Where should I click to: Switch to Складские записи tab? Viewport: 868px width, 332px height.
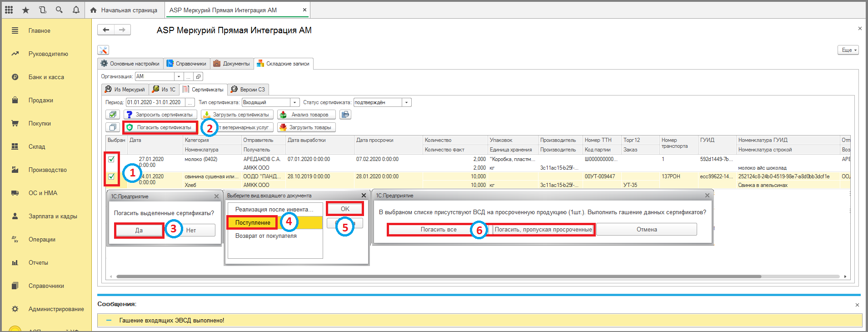284,64
